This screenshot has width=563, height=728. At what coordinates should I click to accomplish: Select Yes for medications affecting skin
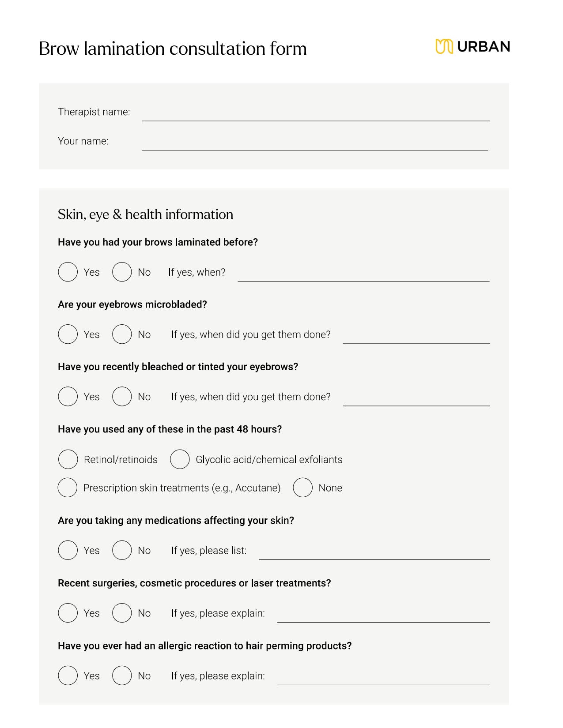[x=68, y=550]
